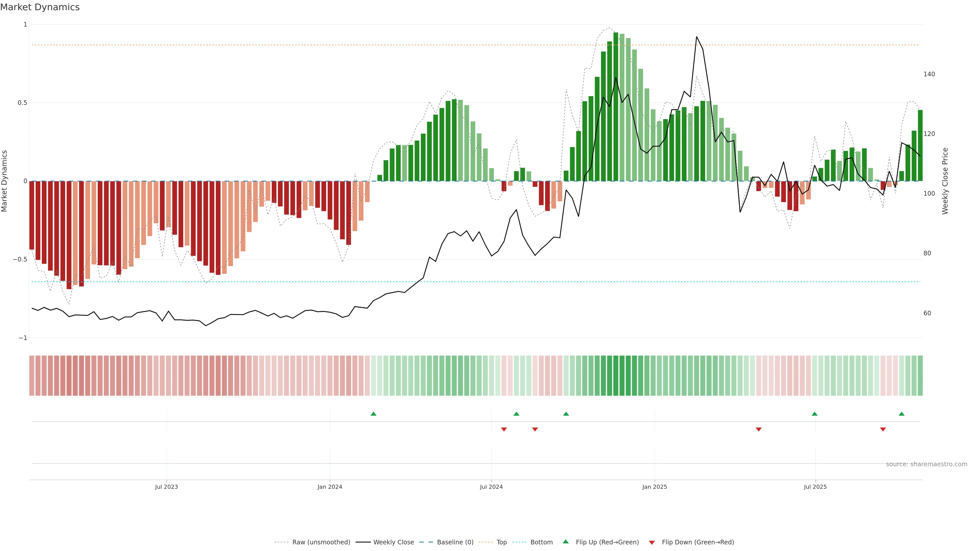Click the Jul 2023 x-axis label
This screenshot has width=980, height=551.
[166, 487]
